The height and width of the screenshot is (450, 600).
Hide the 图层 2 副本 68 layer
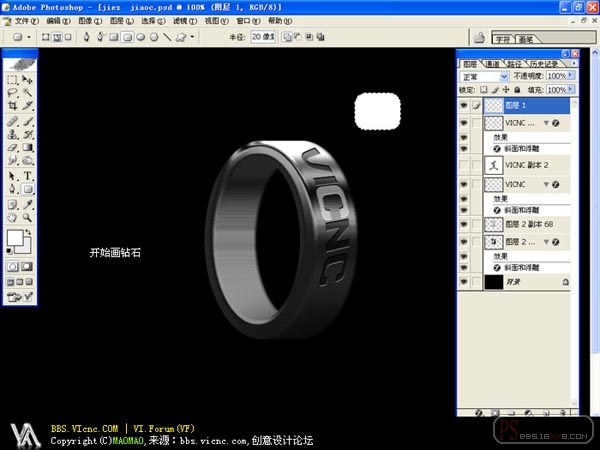464,224
